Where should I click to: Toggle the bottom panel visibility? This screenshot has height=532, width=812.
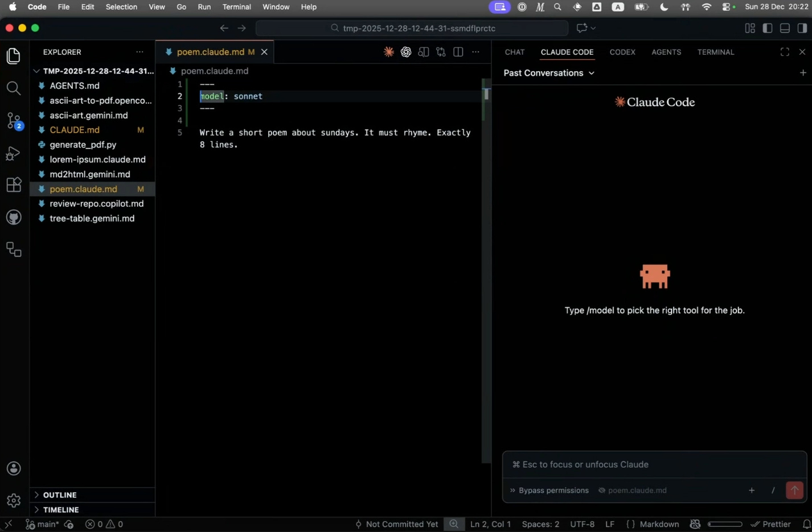point(785,28)
